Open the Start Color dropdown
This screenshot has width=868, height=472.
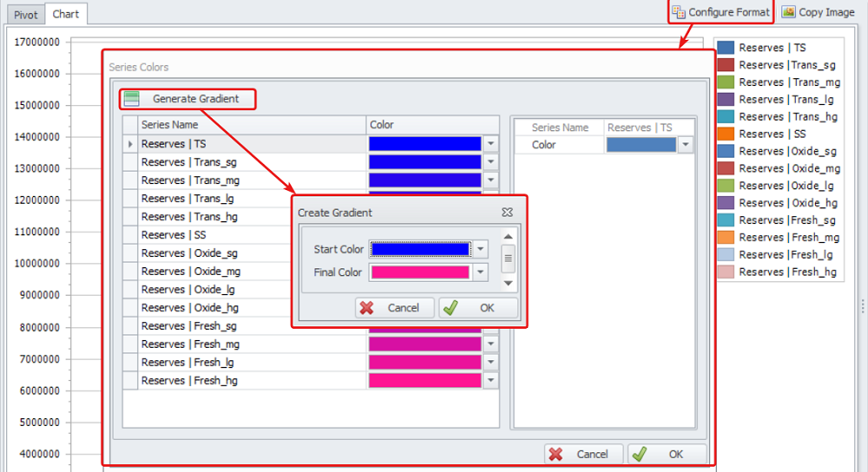click(x=481, y=250)
